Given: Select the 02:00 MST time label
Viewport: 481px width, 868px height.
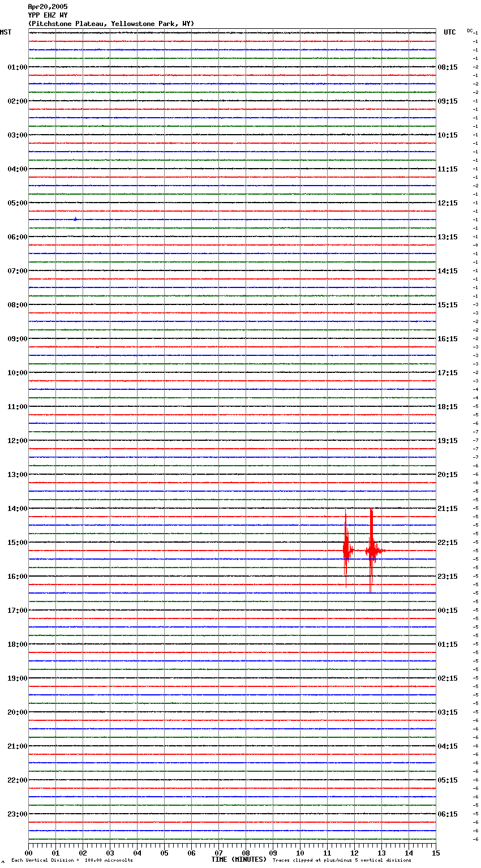Looking at the screenshot, I should [17, 101].
